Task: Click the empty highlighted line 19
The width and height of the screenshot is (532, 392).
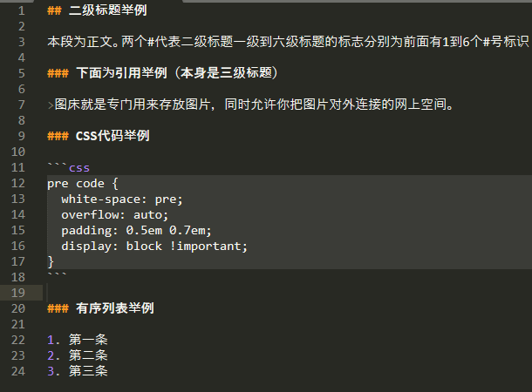Action: coord(262,293)
